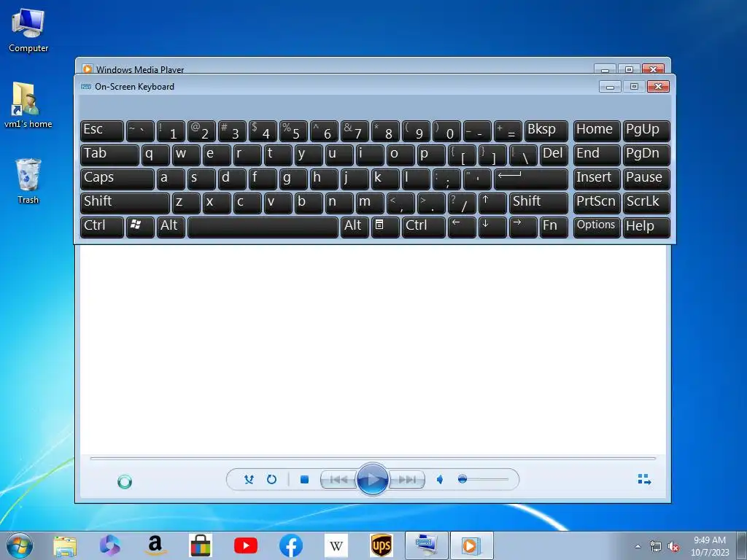Click the Enter key with return arrow
The image size is (747, 560).
point(531,179)
